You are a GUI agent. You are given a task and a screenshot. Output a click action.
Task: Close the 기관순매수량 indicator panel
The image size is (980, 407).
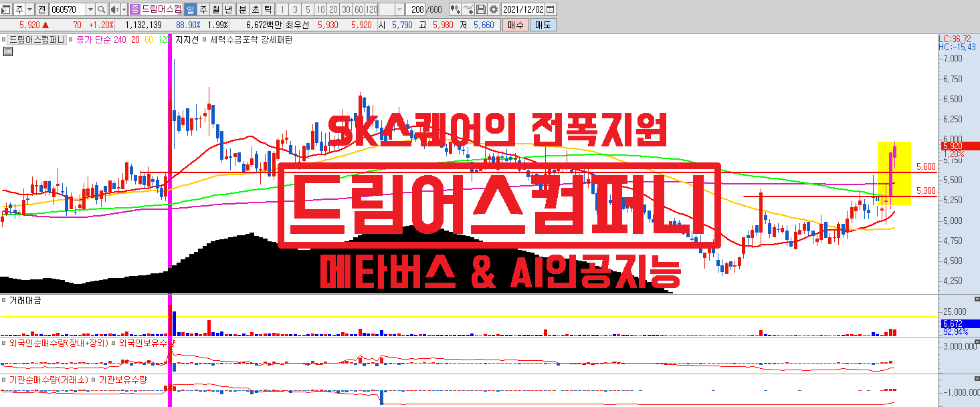coord(976,378)
